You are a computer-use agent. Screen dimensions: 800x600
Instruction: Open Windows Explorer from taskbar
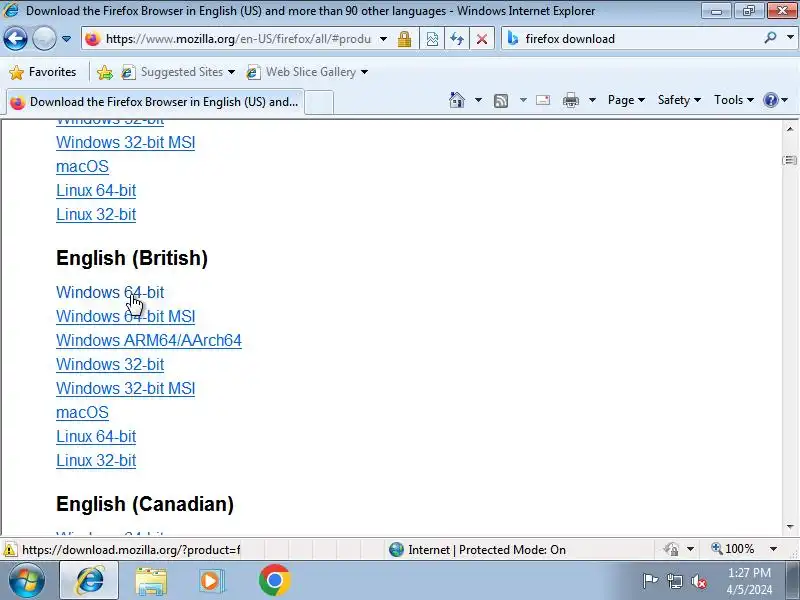point(151,581)
